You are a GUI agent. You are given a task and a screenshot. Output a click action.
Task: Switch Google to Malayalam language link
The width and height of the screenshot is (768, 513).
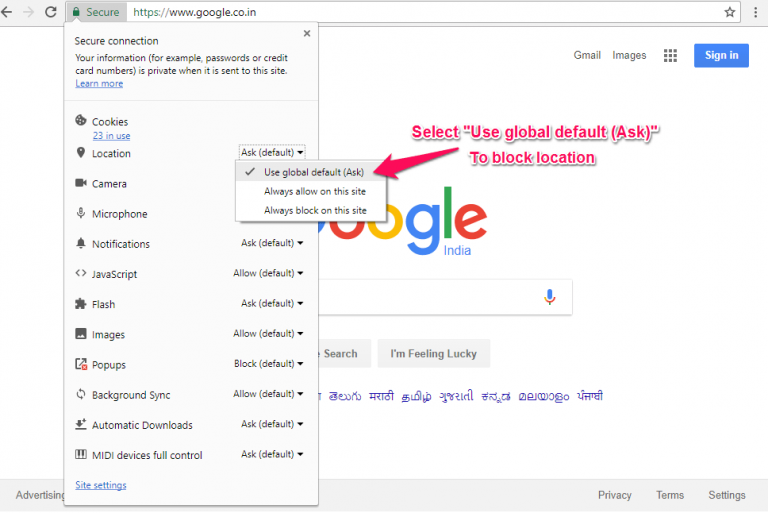click(544, 396)
